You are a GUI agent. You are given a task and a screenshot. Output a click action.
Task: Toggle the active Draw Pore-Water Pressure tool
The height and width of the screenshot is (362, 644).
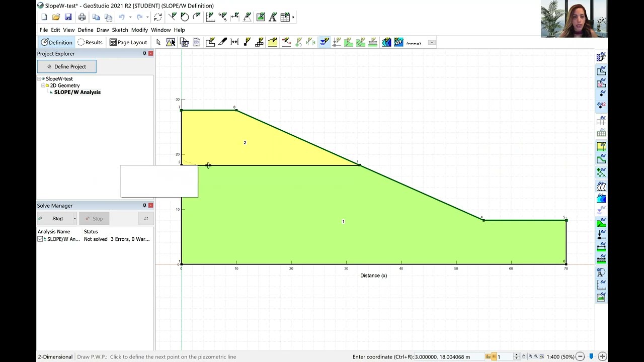pos(325,42)
